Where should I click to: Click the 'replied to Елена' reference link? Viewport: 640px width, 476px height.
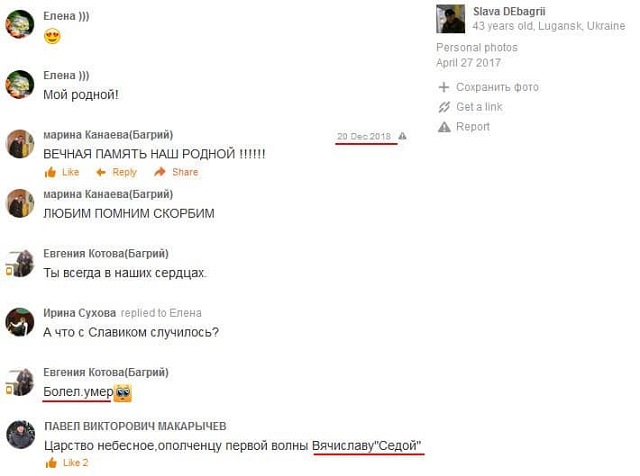pyautogui.click(x=161, y=313)
